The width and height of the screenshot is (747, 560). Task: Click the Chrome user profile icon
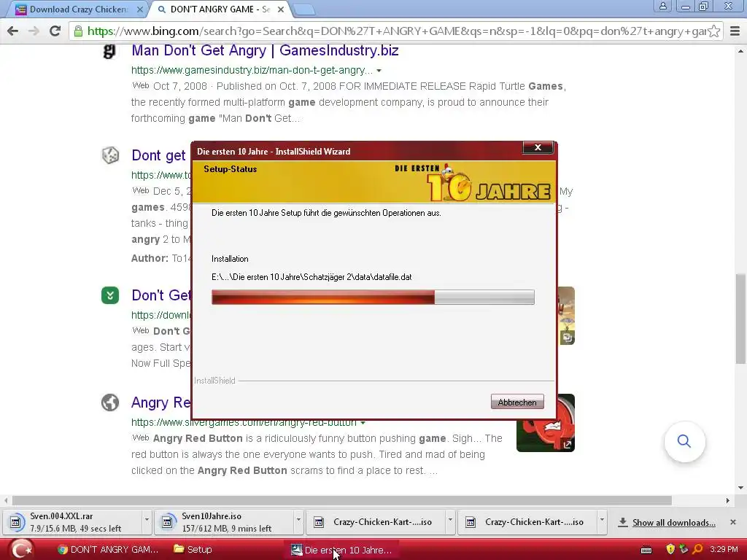(662, 6)
